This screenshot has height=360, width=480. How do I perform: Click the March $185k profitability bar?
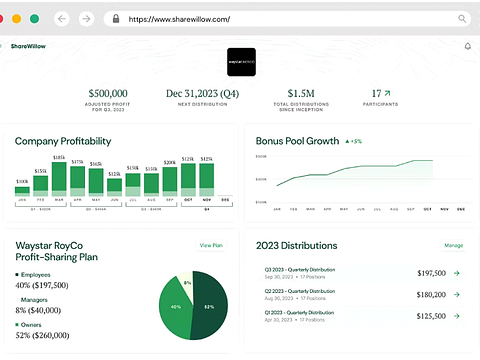coord(59,179)
